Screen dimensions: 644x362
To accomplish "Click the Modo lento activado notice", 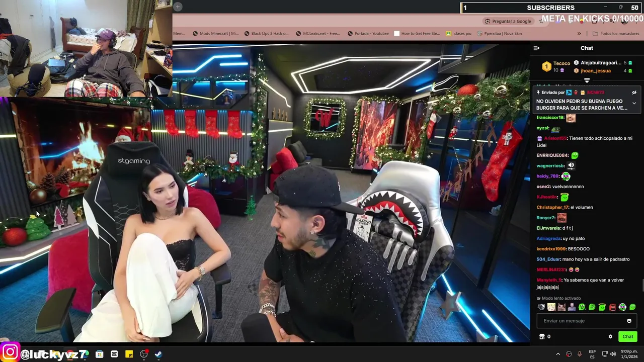I will point(558,298).
